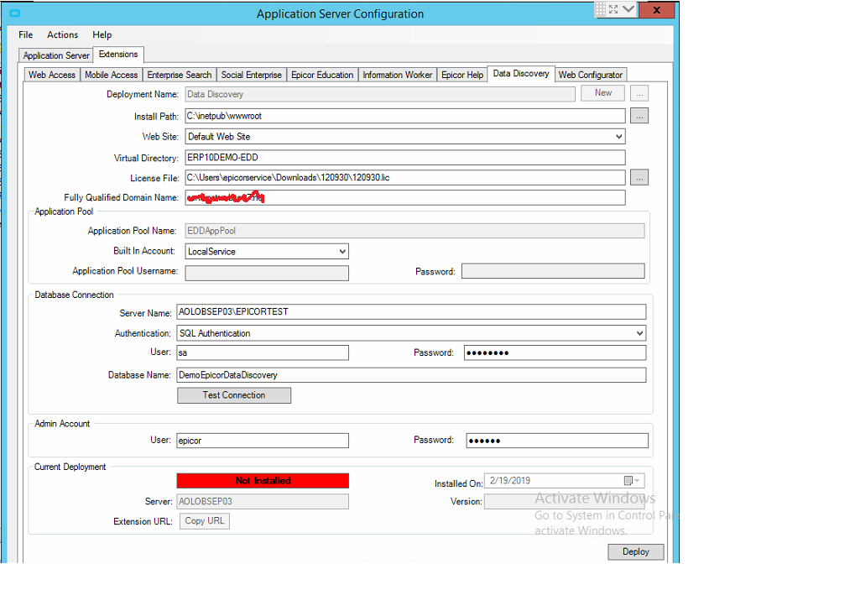This screenshot has width=855, height=616.
Task: Close the Application Server Configuration window
Action: click(x=656, y=10)
